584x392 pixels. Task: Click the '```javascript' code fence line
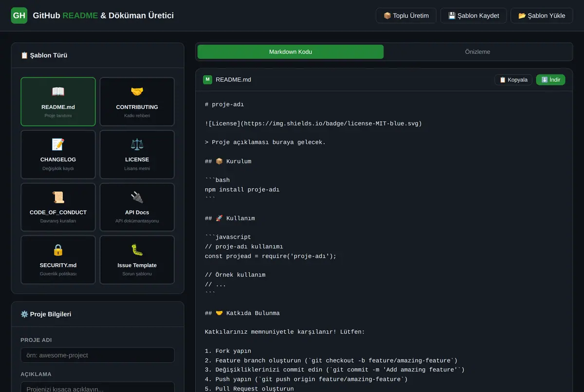228,237
